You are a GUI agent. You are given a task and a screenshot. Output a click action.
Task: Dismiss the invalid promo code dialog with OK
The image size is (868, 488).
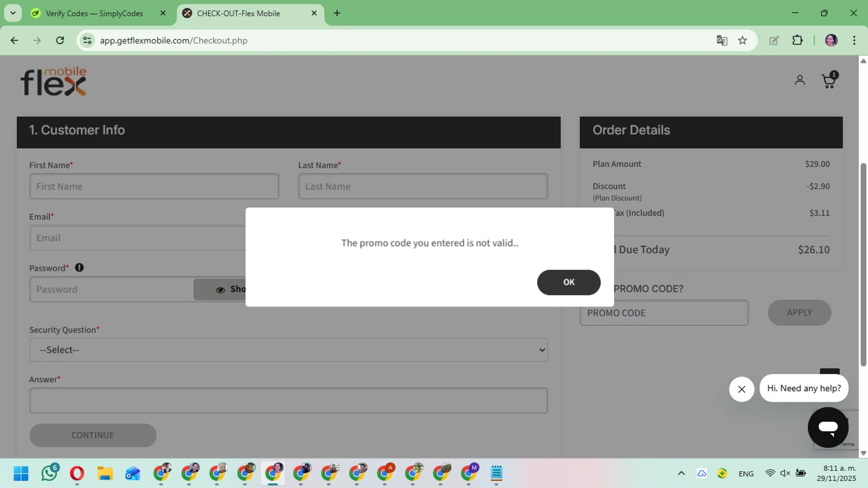pos(569,282)
